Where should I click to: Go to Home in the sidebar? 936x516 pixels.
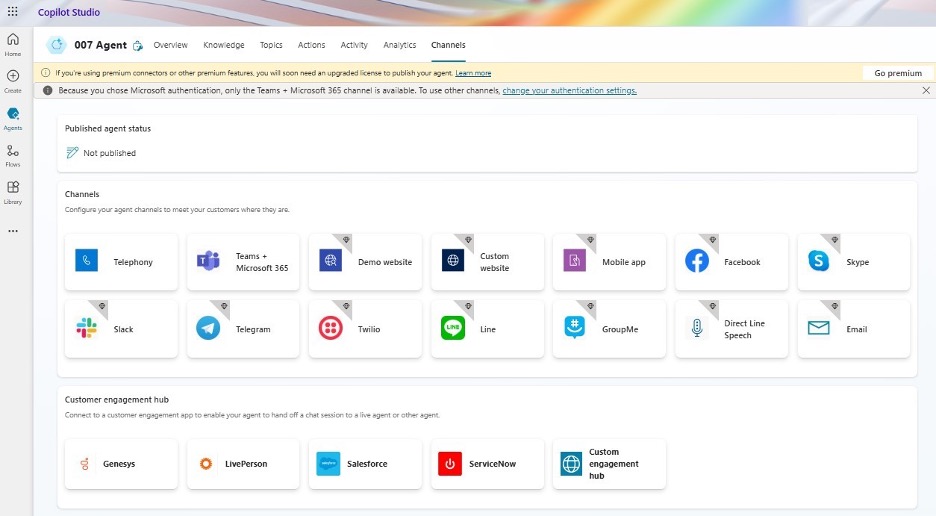[x=13, y=44]
